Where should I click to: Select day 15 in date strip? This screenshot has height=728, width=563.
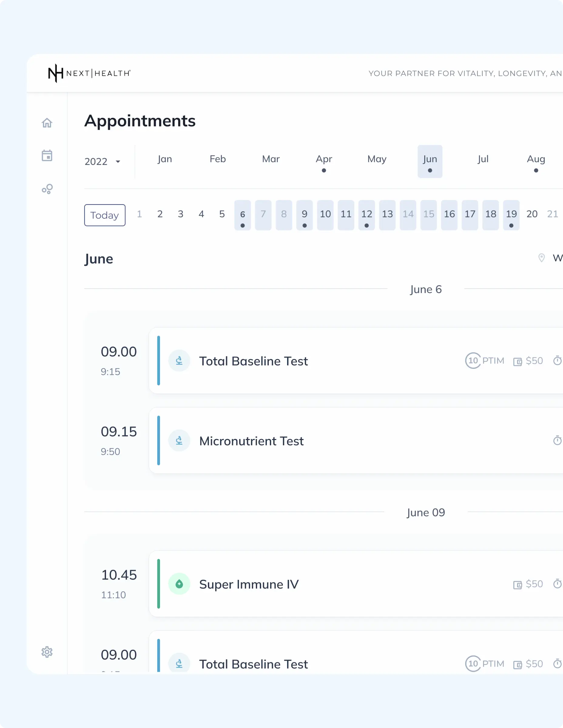(429, 215)
